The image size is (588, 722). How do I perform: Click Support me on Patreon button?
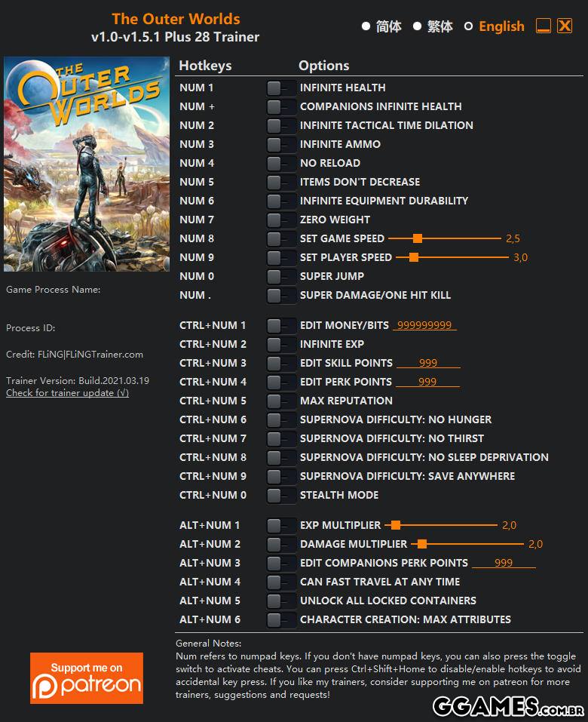pos(87,677)
